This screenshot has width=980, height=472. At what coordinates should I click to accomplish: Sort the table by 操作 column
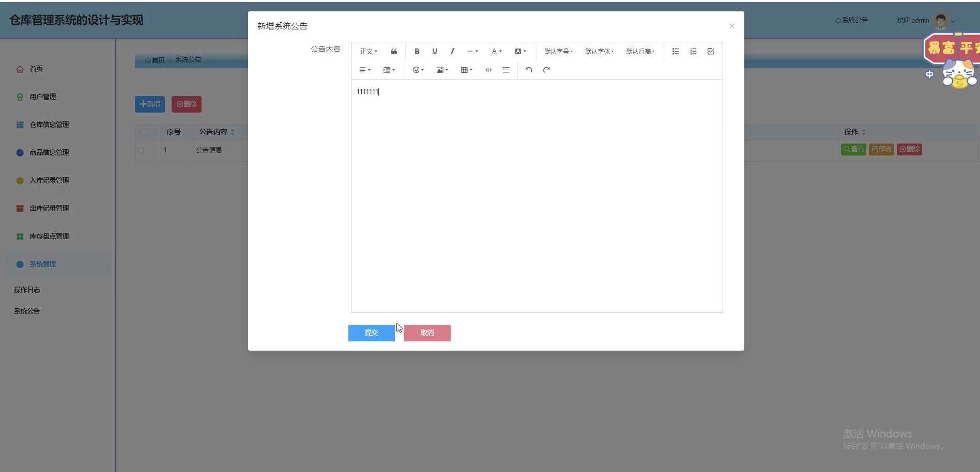[x=864, y=132]
